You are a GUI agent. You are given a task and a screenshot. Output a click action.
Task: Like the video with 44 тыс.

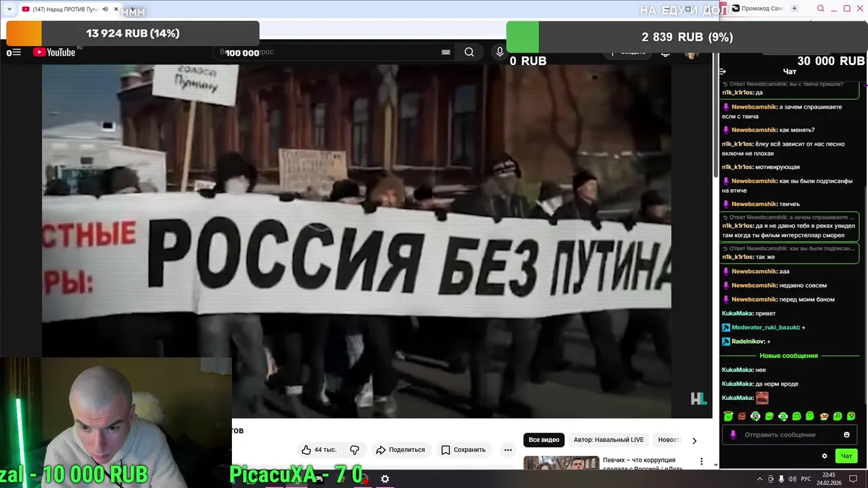coord(319,450)
